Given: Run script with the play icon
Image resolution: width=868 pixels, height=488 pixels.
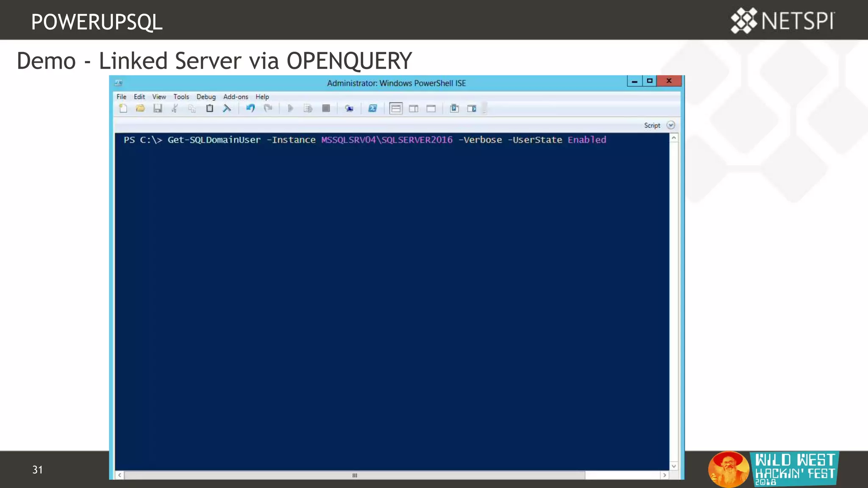Looking at the screenshot, I should (290, 108).
